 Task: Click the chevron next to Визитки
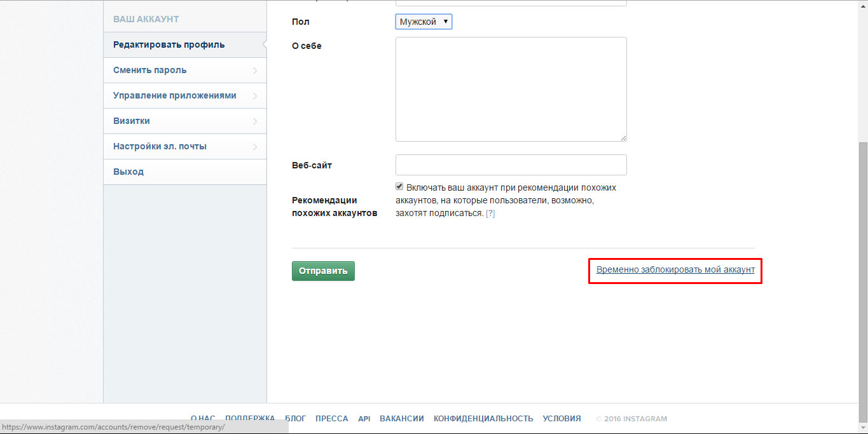pos(255,121)
